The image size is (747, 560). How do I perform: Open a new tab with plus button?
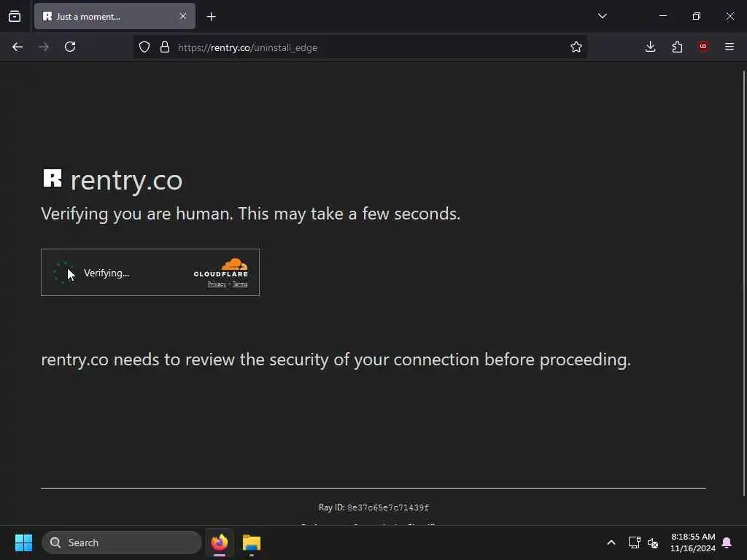(211, 17)
